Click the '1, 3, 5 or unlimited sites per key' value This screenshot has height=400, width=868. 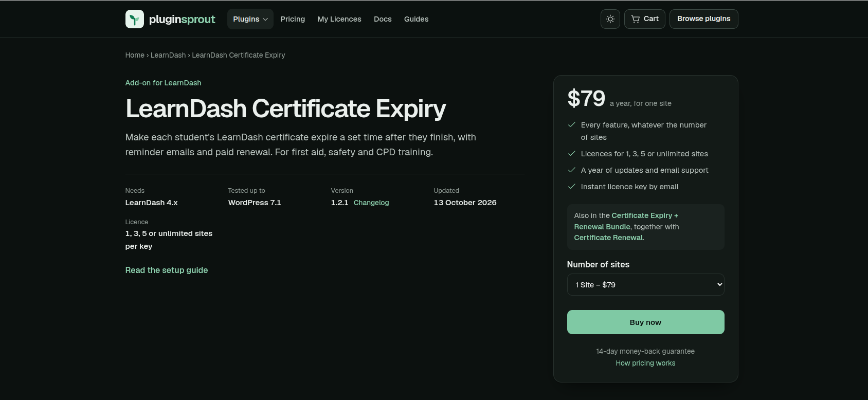click(169, 240)
